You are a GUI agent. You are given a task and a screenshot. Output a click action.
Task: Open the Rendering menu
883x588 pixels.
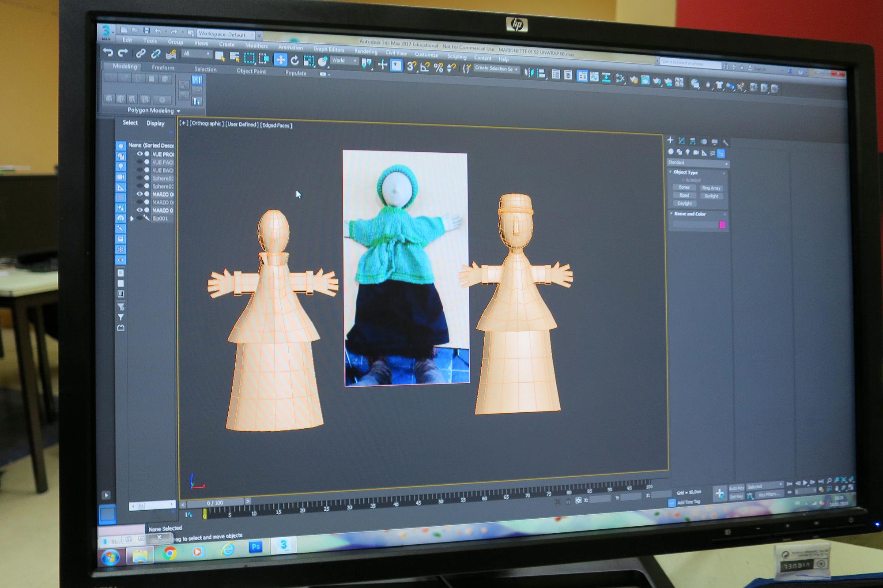tap(366, 51)
